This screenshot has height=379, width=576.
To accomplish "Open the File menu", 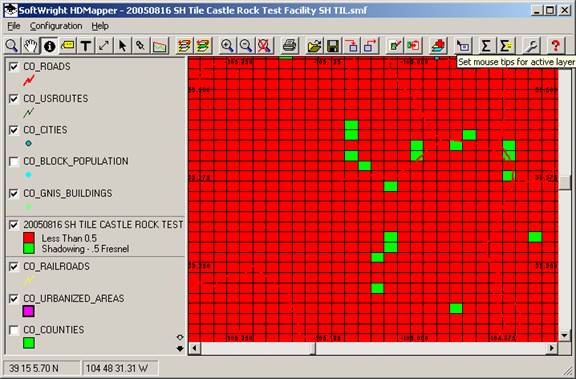I will click(14, 26).
